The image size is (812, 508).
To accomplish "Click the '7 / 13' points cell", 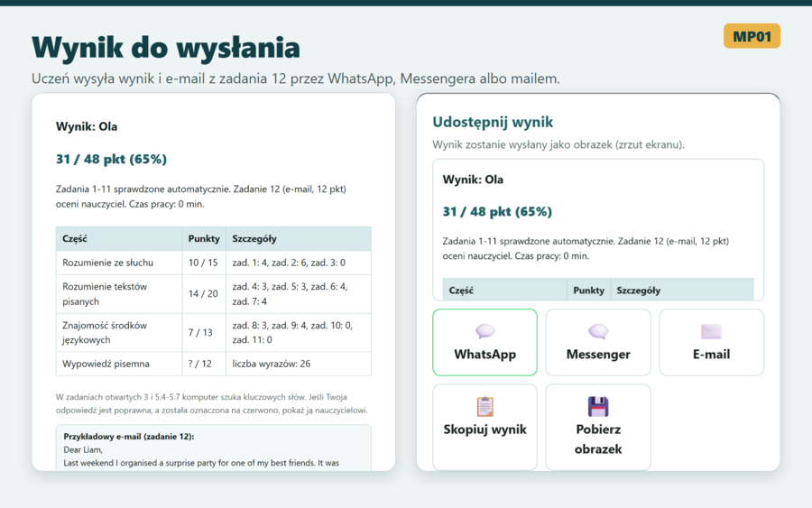I will [203, 332].
